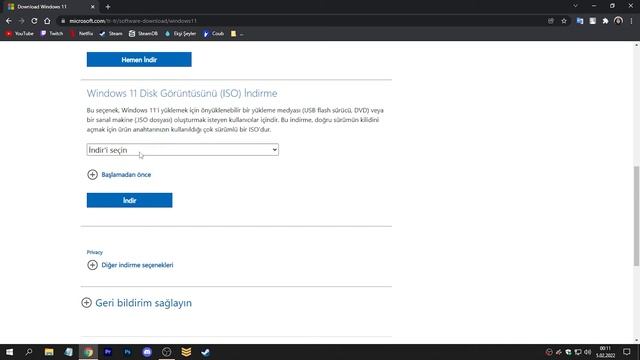Open a new browser tab

(108, 7)
